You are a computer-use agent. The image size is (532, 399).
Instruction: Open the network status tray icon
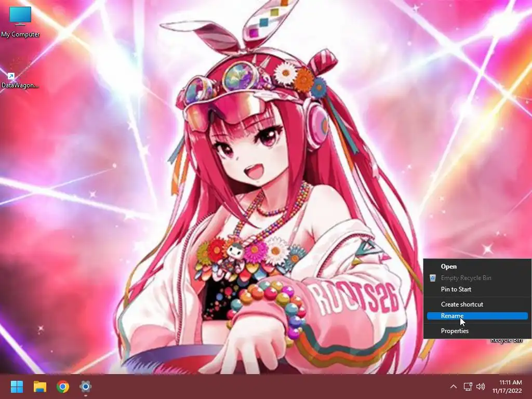pos(468,387)
